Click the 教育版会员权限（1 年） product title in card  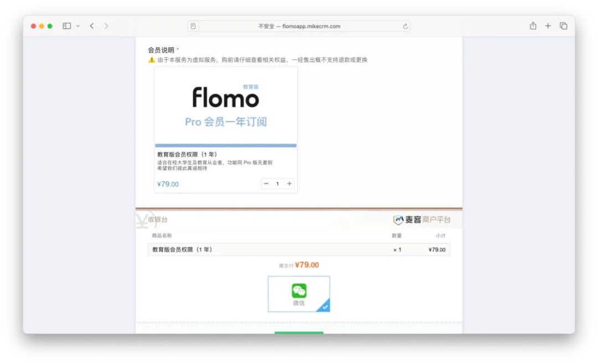coord(187,154)
